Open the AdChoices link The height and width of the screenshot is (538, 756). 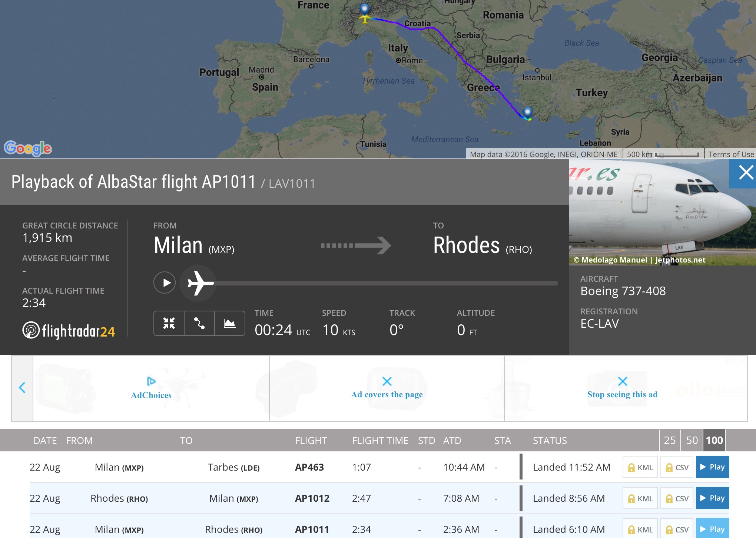(x=151, y=388)
